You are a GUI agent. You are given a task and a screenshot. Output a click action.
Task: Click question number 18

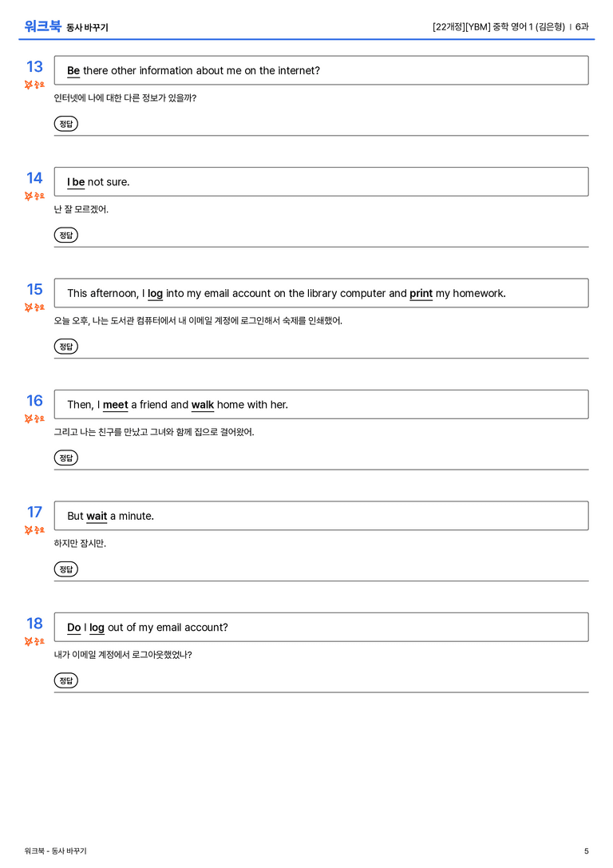[x=35, y=624]
